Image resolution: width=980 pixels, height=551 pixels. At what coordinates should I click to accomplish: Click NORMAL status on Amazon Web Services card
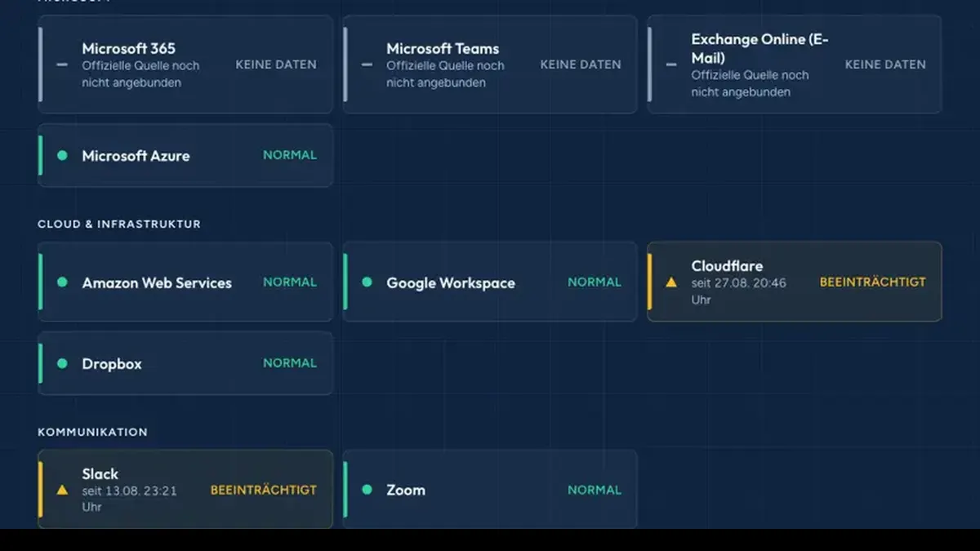(x=290, y=282)
